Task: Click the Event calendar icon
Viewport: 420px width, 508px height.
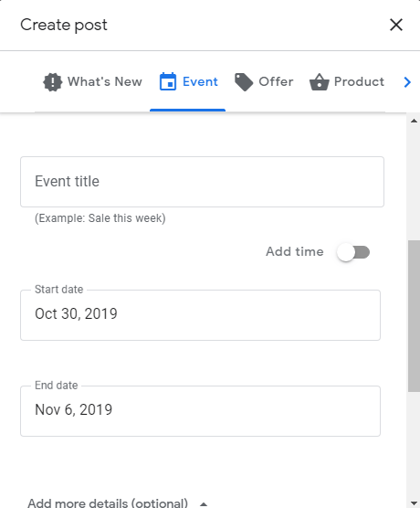Action: pyautogui.click(x=168, y=81)
